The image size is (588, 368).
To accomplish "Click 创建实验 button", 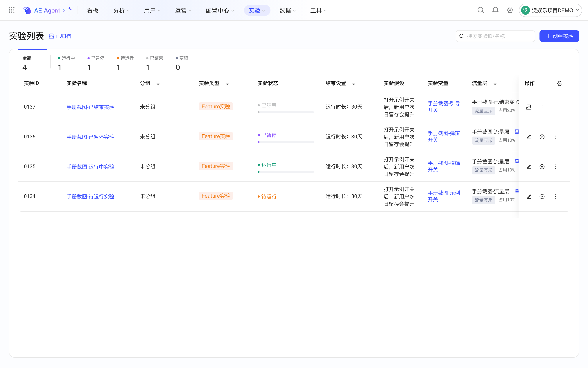I will pos(559,36).
